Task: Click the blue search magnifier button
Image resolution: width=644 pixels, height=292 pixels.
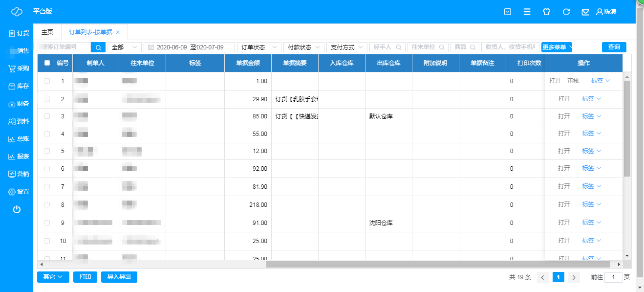Action: [98, 47]
